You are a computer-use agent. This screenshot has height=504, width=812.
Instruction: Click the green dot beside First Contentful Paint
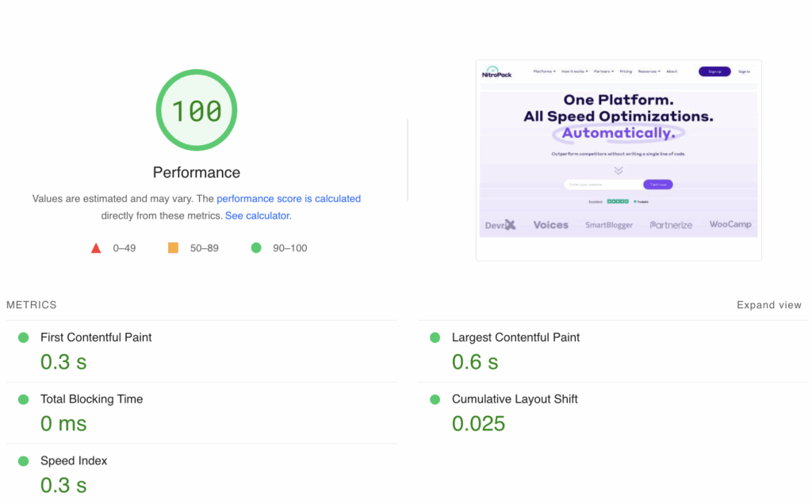click(23, 337)
